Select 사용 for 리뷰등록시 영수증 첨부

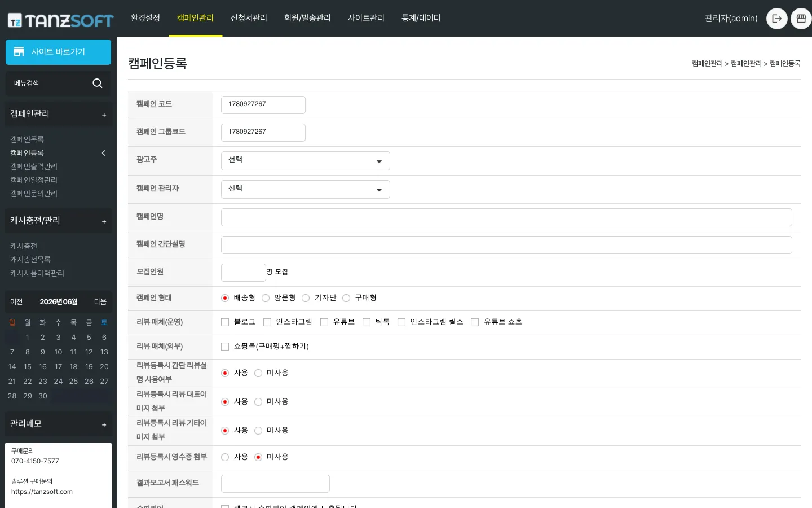pos(225,457)
